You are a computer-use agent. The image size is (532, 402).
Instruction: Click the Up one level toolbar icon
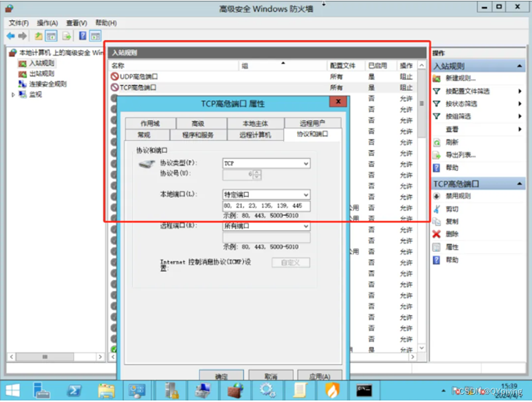[x=39, y=36]
